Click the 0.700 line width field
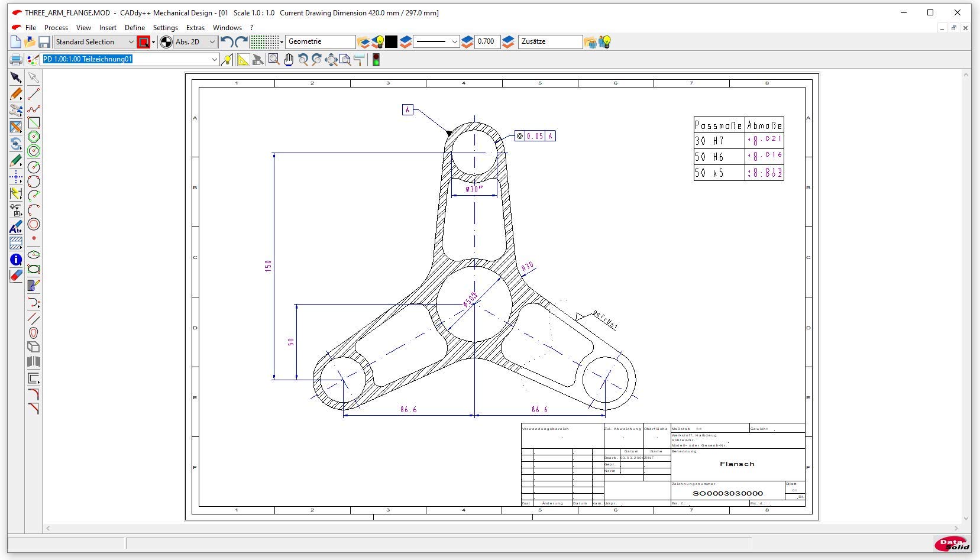This screenshot has width=980, height=560. (x=487, y=42)
